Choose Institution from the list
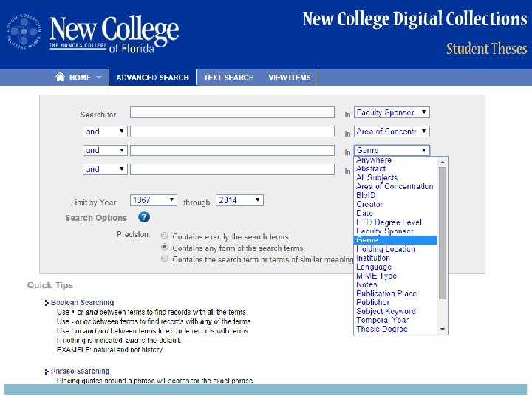Viewport: 532px width, 399px height. [395, 258]
